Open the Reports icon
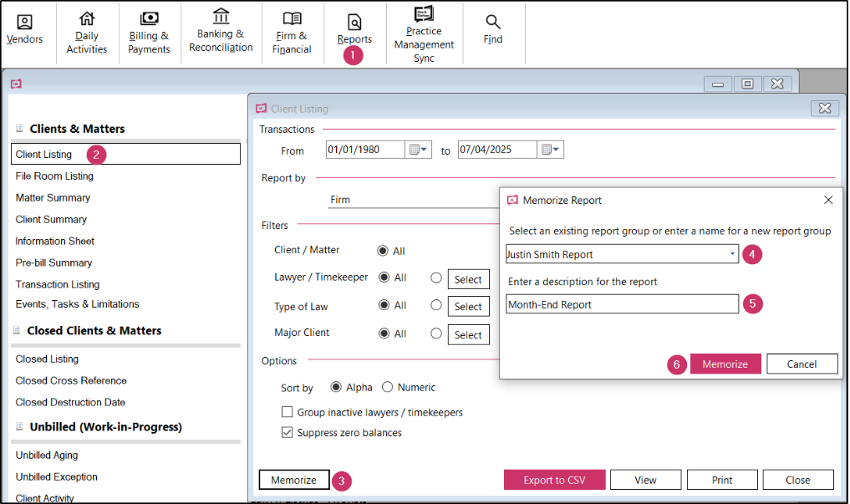 (354, 23)
